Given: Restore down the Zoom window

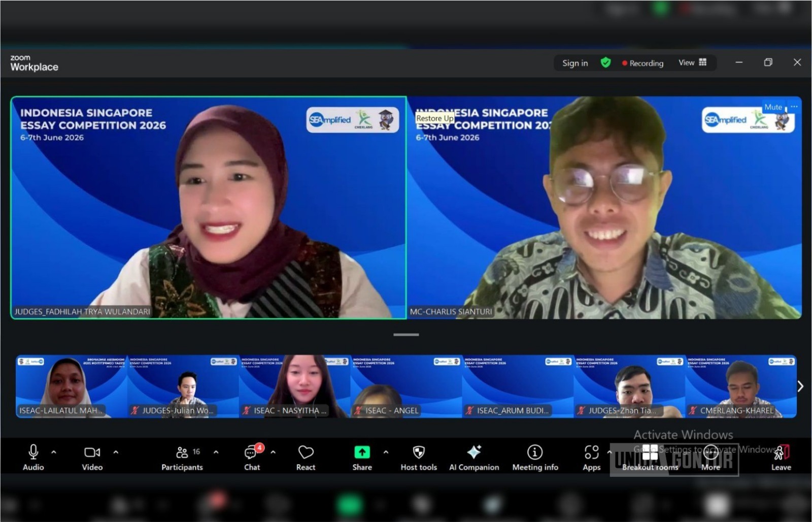Looking at the screenshot, I should [768, 62].
